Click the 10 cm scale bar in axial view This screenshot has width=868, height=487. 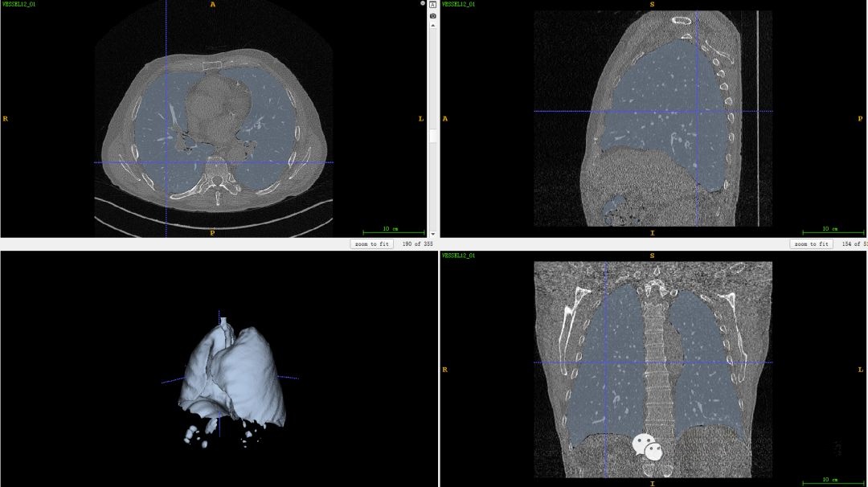394,230
